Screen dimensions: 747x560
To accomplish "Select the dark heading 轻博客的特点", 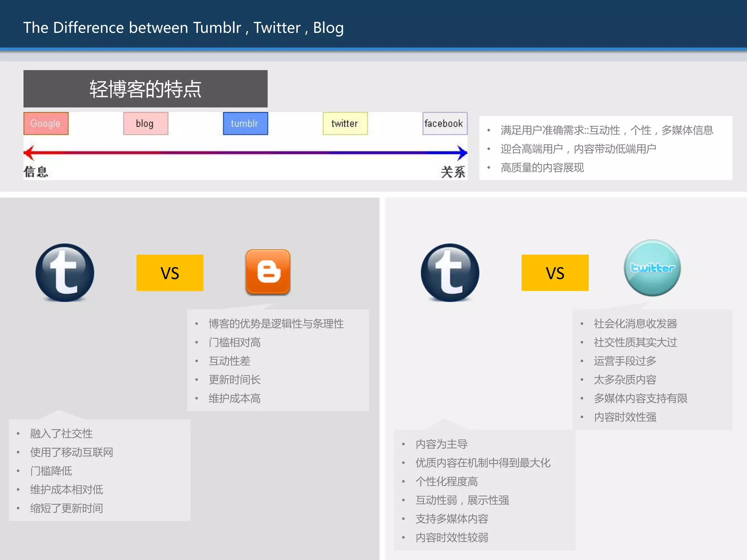I will (146, 89).
